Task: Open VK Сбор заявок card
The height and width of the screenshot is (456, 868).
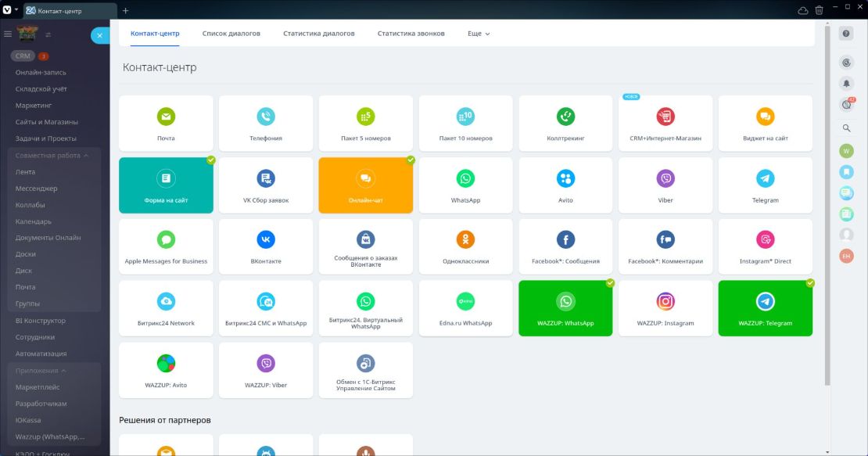Action: tap(266, 185)
